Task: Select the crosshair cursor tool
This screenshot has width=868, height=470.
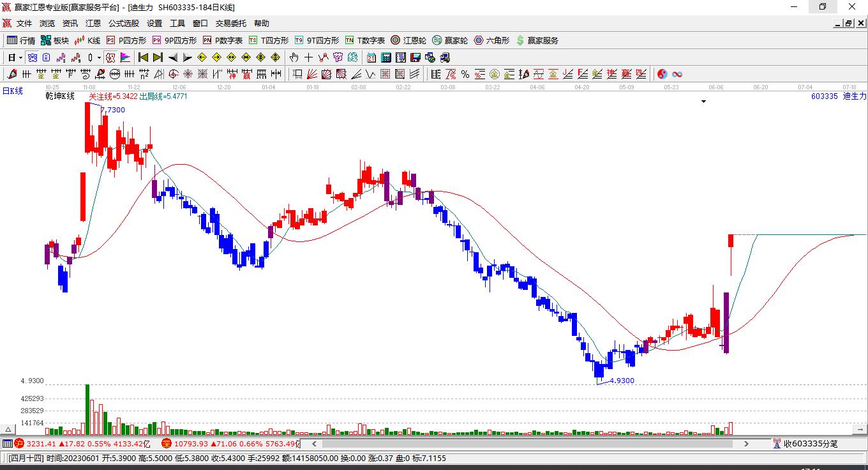Action: tap(309, 57)
